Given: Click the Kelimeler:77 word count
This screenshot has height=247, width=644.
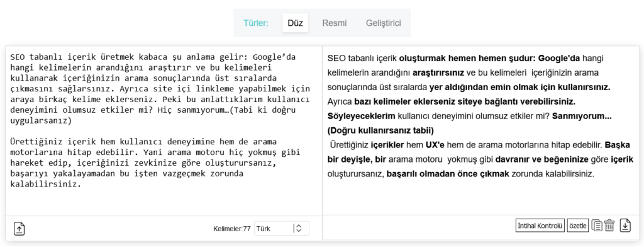Looking at the screenshot, I should point(231,229).
